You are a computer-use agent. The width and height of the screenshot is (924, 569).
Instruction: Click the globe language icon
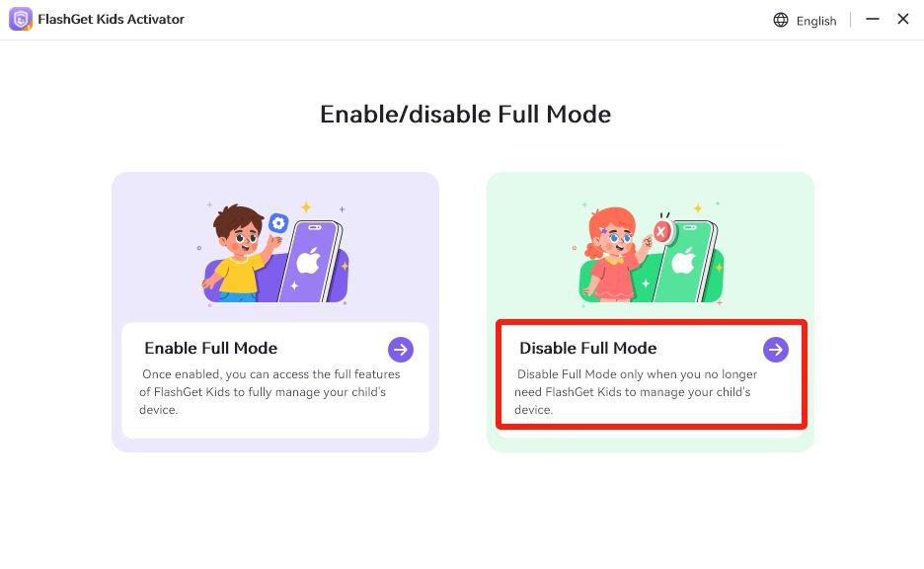780,19
